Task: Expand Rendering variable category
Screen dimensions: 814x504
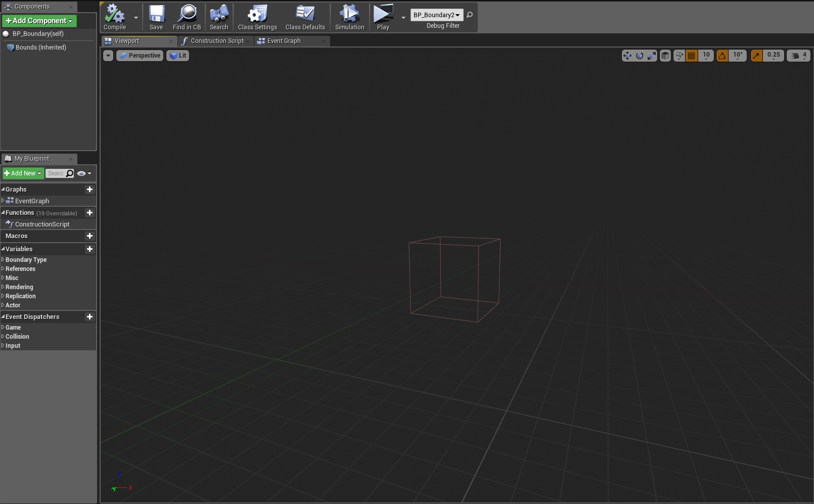Action: [x=3, y=287]
